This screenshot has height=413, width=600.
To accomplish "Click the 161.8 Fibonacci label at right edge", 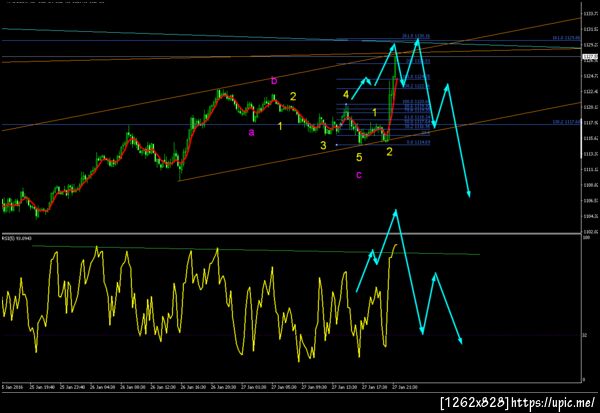I will click(x=566, y=38).
